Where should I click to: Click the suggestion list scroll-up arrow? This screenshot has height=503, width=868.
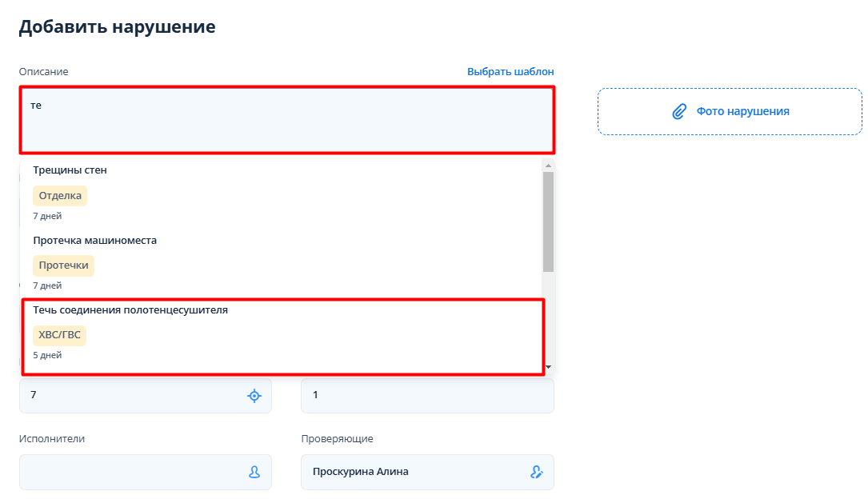click(x=548, y=166)
